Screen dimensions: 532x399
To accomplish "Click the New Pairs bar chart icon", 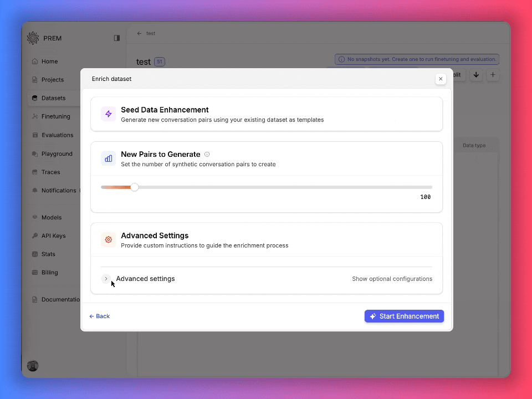I will click(x=108, y=158).
